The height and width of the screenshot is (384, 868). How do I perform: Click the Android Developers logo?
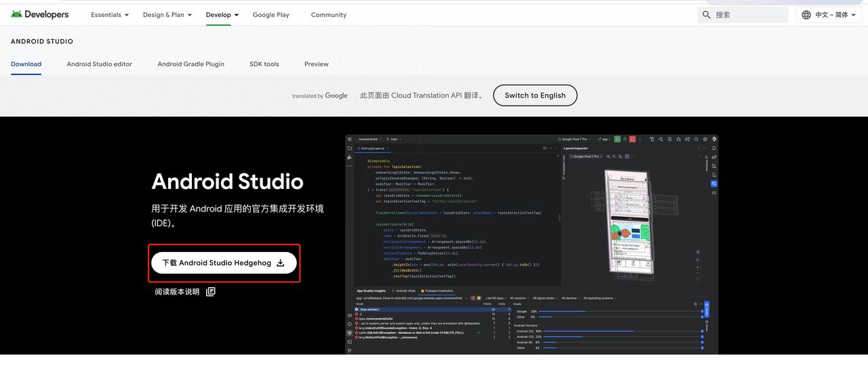click(x=39, y=14)
